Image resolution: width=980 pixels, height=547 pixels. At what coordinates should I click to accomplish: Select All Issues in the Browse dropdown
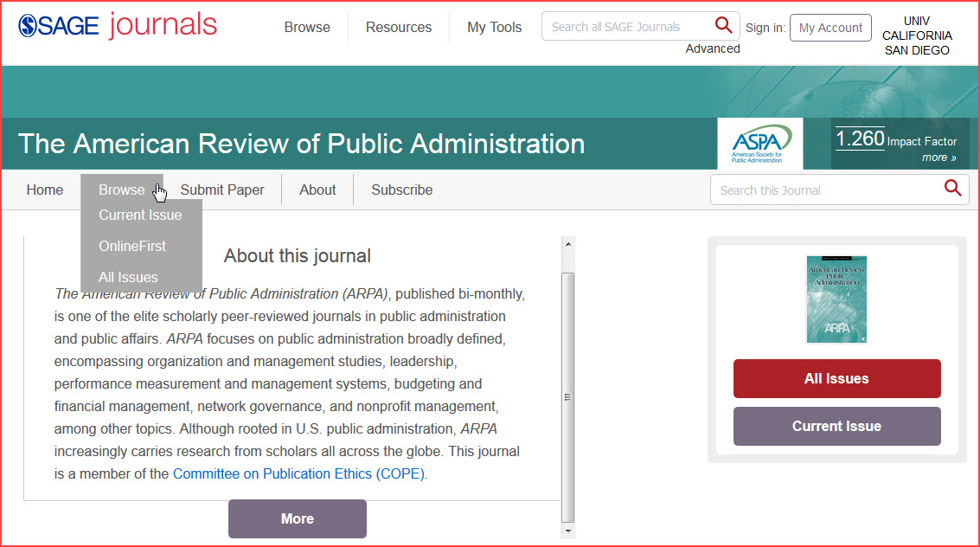coord(128,277)
